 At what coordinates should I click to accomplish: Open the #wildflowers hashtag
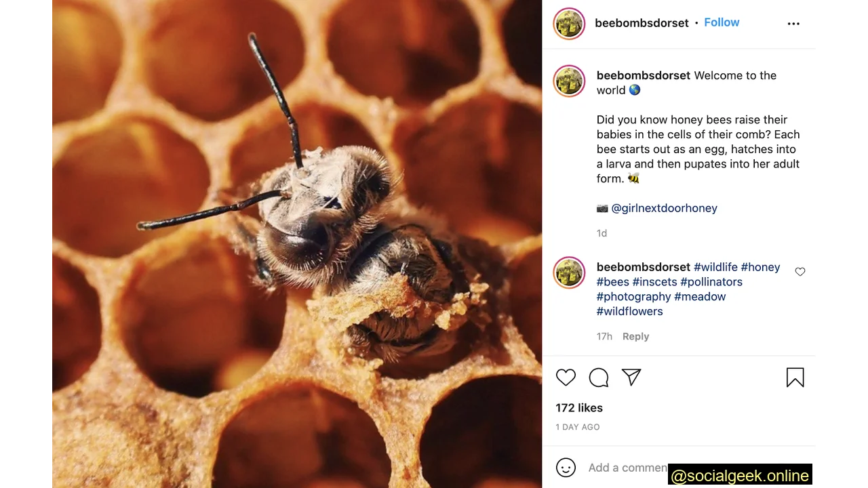[x=629, y=311]
